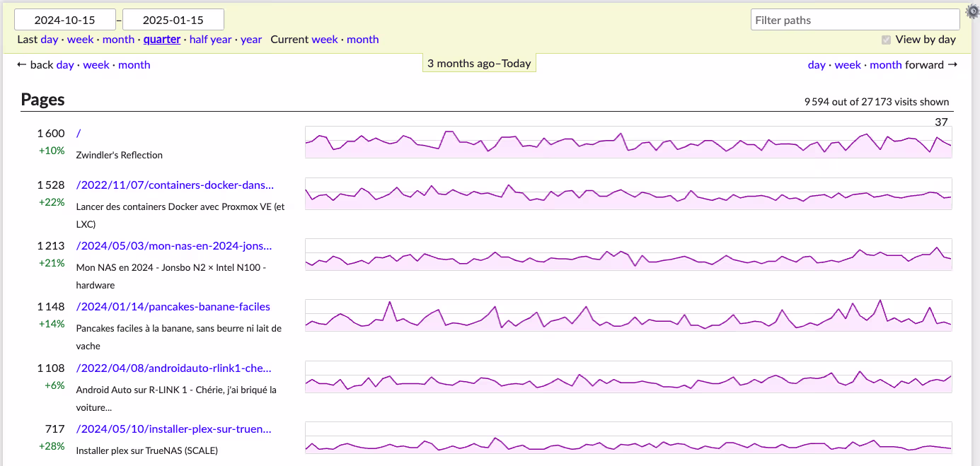Open the pancakes-banane-faciles page path
The height and width of the screenshot is (466, 980).
173,307
